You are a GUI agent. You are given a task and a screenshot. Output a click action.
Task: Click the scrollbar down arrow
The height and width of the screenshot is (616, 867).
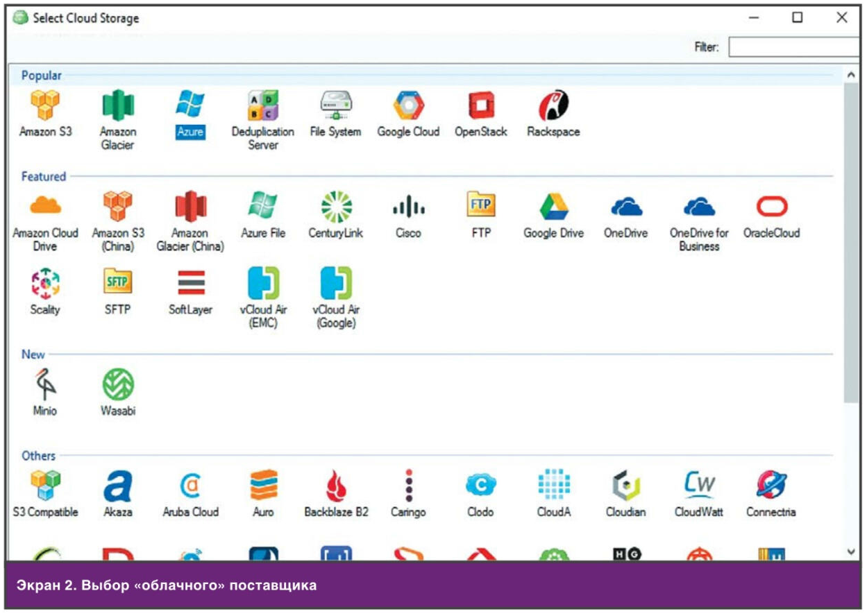(852, 551)
